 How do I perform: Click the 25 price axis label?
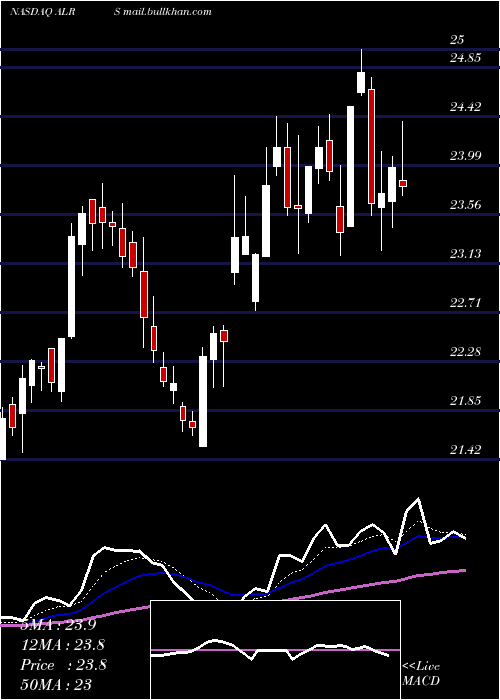pos(457,39)
